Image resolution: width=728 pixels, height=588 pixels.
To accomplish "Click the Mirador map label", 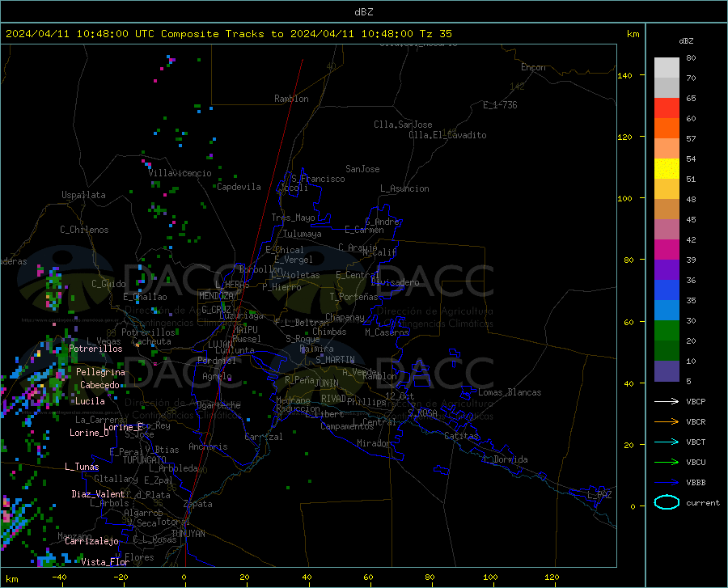I will 374,444.
